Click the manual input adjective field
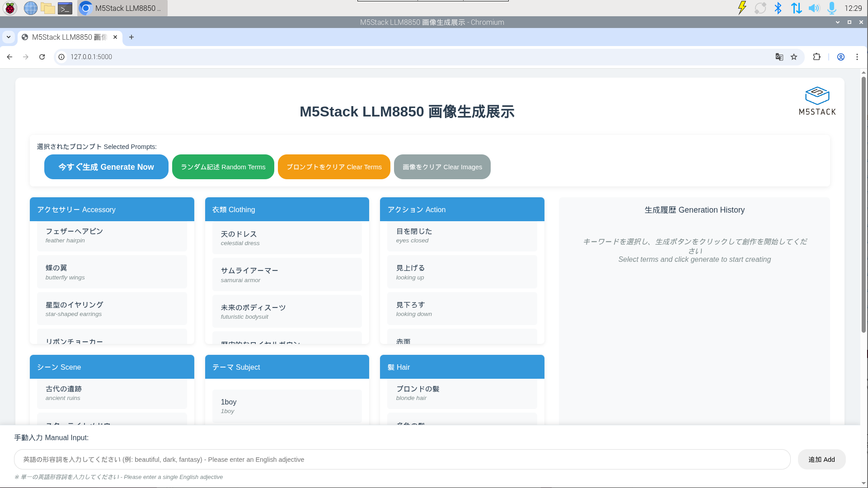 402,460
